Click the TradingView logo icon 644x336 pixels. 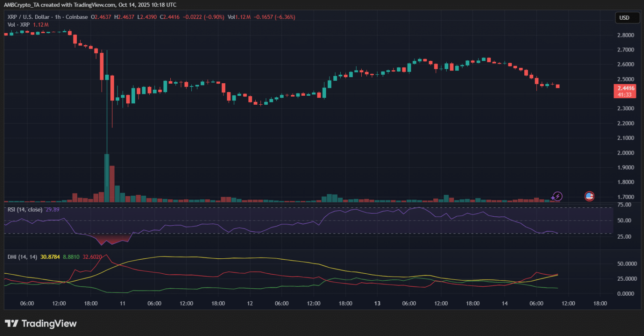click(x=12, y=324)
